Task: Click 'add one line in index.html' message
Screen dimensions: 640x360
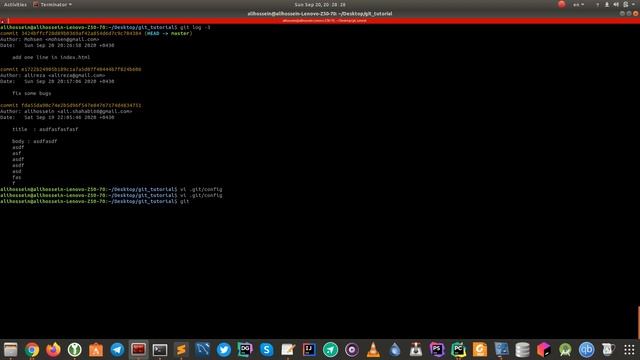Action: tap(51, 58)
